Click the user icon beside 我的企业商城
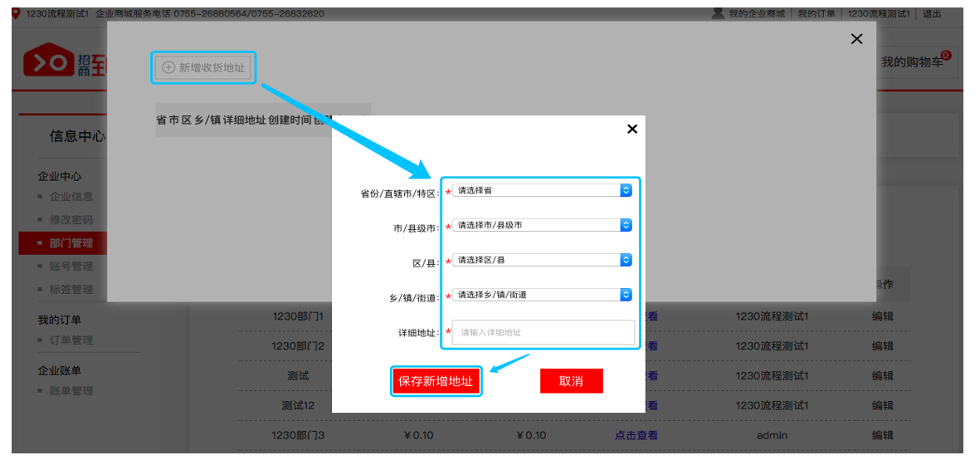Screen dimensions: 980x470 (719, 13)
